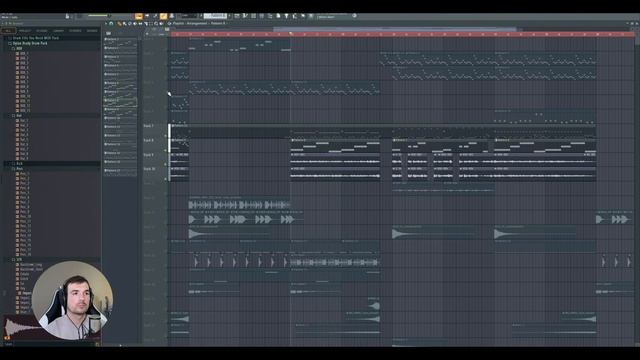Select the Mute tool in playlist toolbar
Viewport: 640px width, 360px height.
click(135, 24)
